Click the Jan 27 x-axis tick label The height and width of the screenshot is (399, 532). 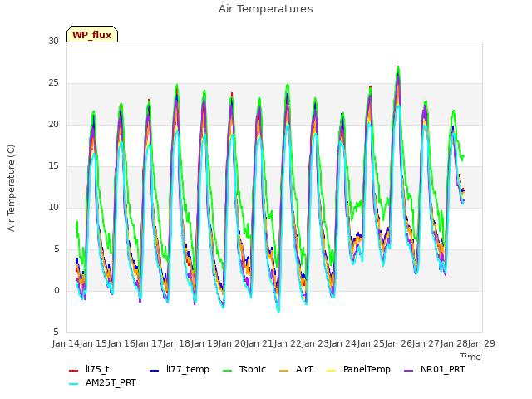tap(426, 343)
